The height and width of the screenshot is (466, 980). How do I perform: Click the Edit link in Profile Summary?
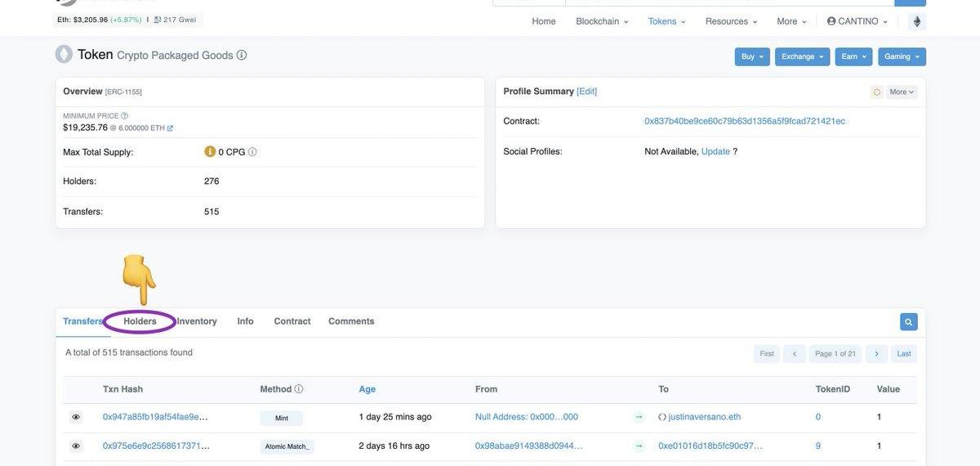(586, 92)
